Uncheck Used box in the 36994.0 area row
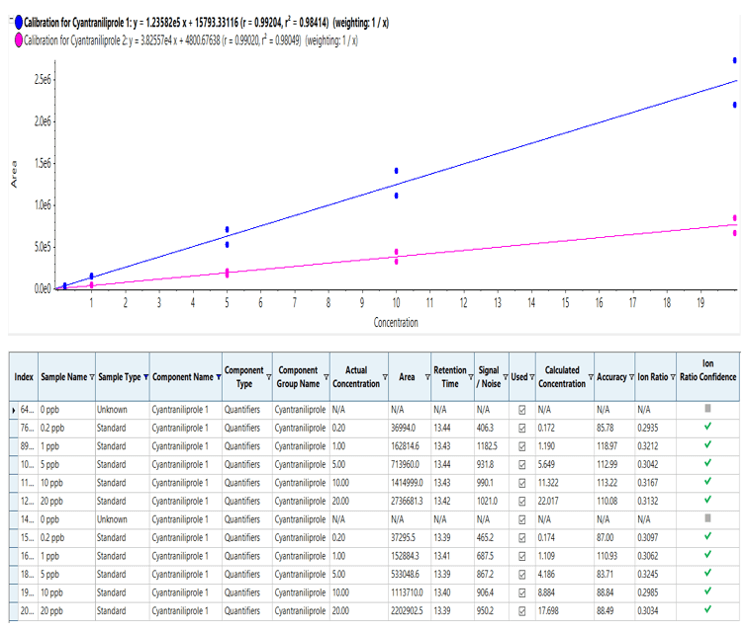Screen dimensions: 748x630 coord(519,427)
